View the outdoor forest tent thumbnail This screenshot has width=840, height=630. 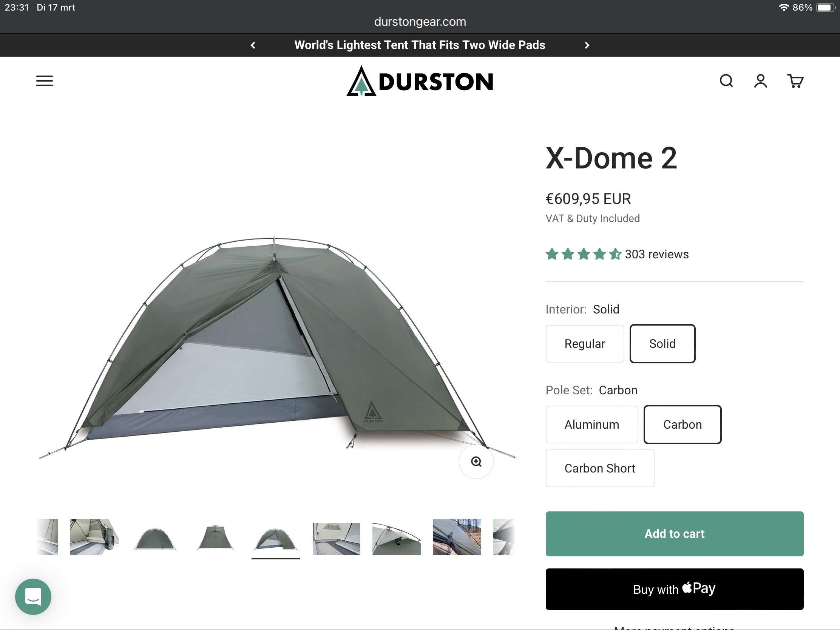(457, 537)
